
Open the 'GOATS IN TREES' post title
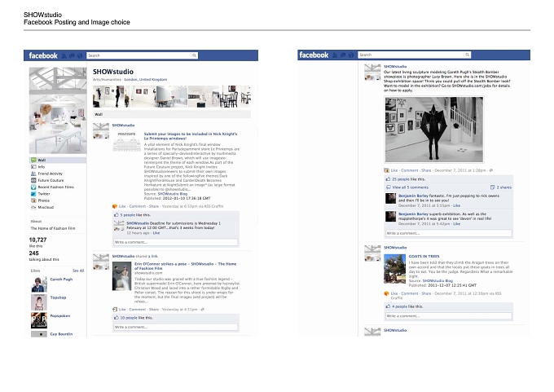click(424, 256)
